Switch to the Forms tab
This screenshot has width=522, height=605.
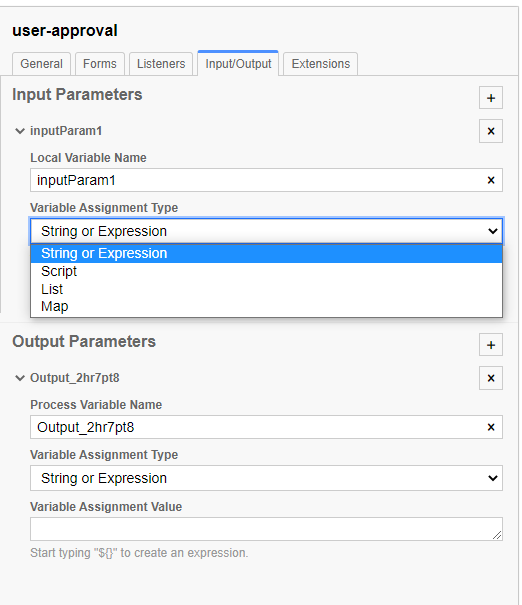point(100,64)
